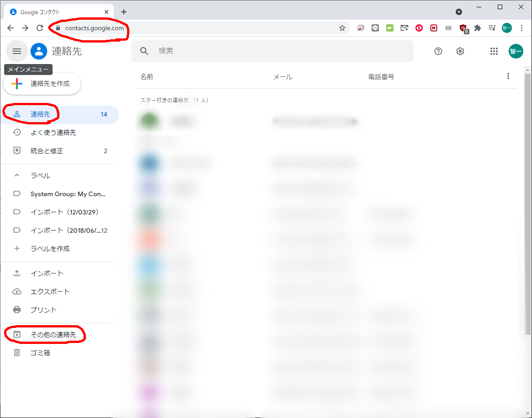Open the tab search dropdown arrow
This screenshot has height=418, width=532.
459,12
